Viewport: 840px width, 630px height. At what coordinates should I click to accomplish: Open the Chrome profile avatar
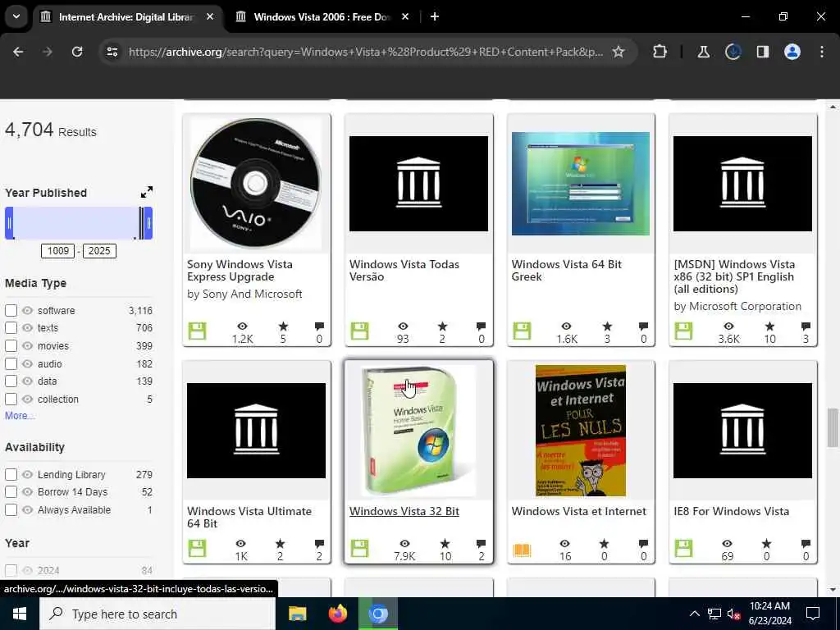point(792,52)
